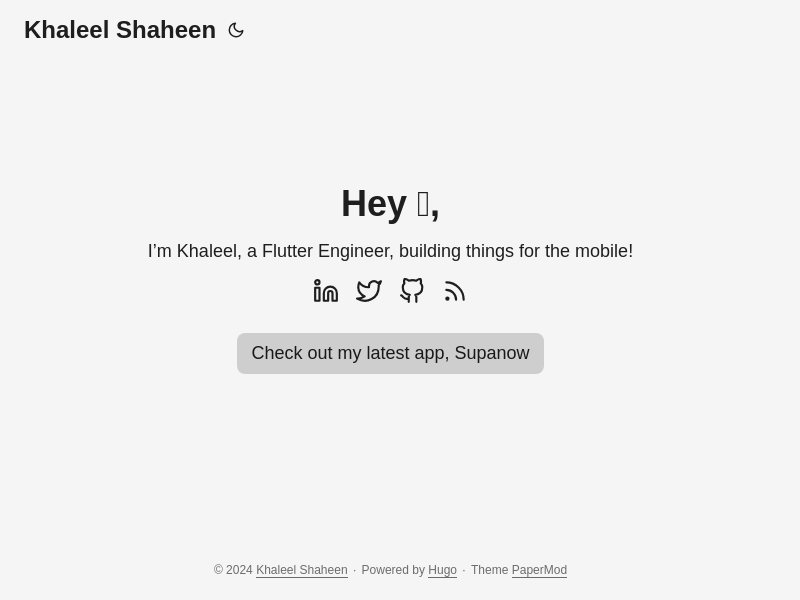Click the word 'Theme' in the footer
This screenshot has width=800, height=600.
point(489,570)
